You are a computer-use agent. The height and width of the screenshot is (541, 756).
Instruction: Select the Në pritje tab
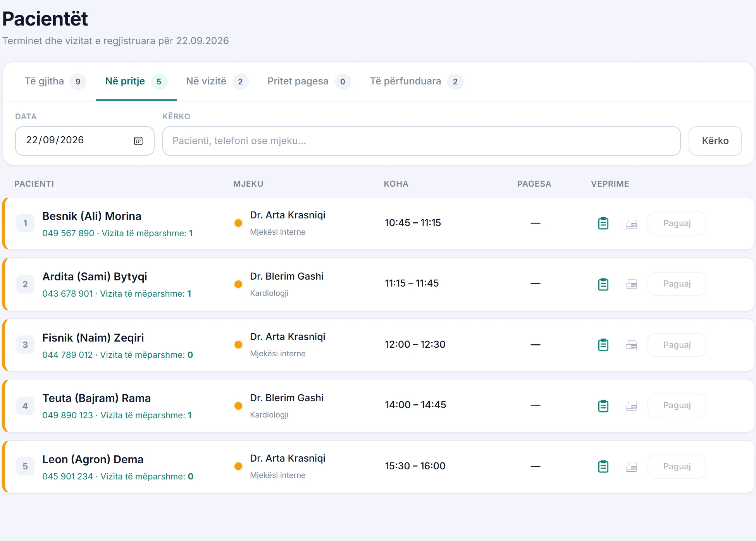point(136,81)
